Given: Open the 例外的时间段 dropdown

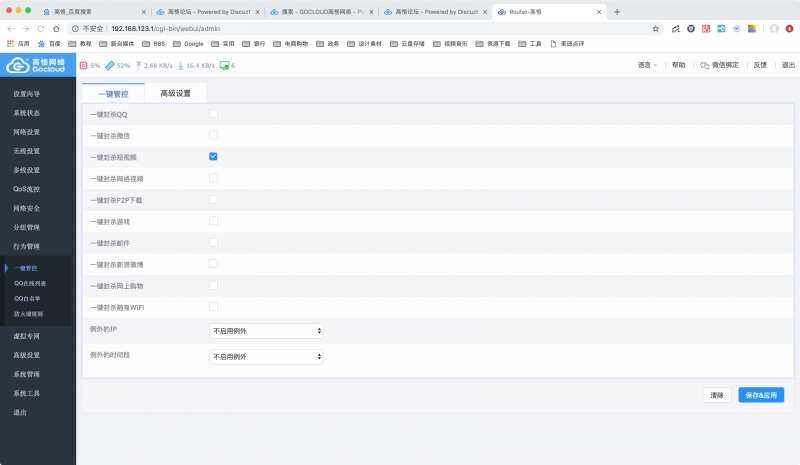Looking at the screenshot, I should pos(266,357).
